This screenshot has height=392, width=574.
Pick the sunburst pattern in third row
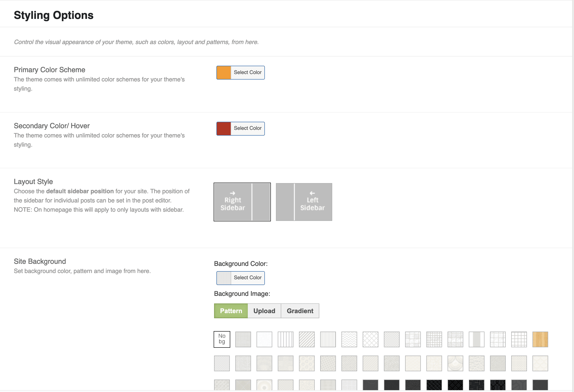pyautogui.click(x=264, y=385)
